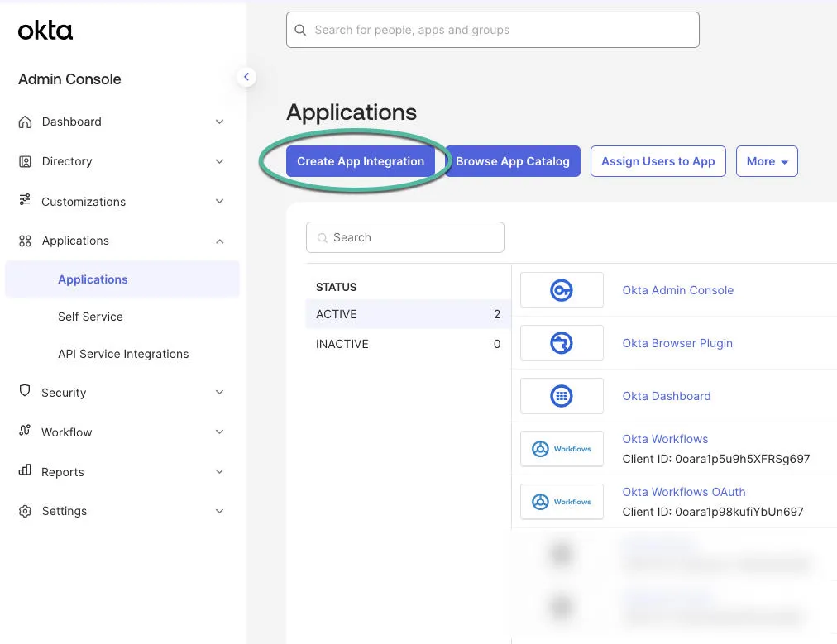Image resolution: width=837 pixels, height=644 pixels.
Task: Click the Customizations sliders icon
Action: point(25,200)
